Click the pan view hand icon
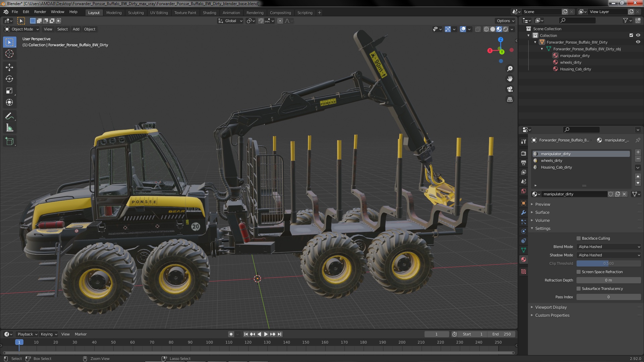Image resolution: width=644 pixels, height=362 pixels. click(x=510, y=79)
